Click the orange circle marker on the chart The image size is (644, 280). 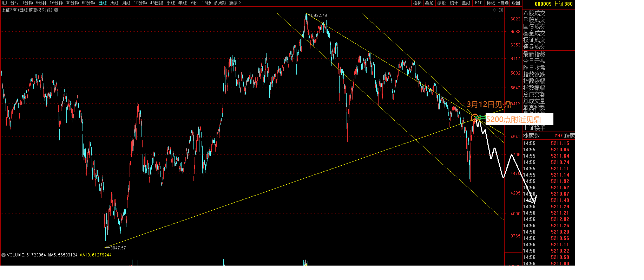click(x=474, y=117)
